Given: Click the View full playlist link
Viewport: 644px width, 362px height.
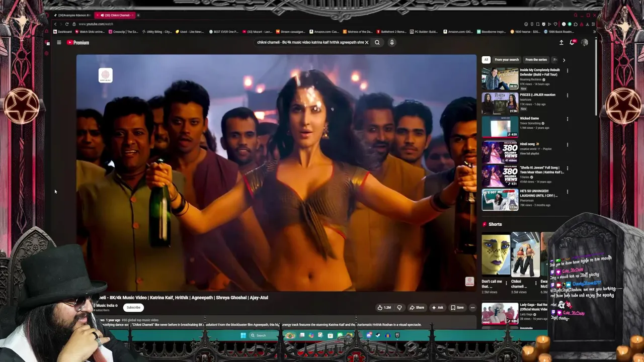Looking at the screenshot, I should (529, 153).
